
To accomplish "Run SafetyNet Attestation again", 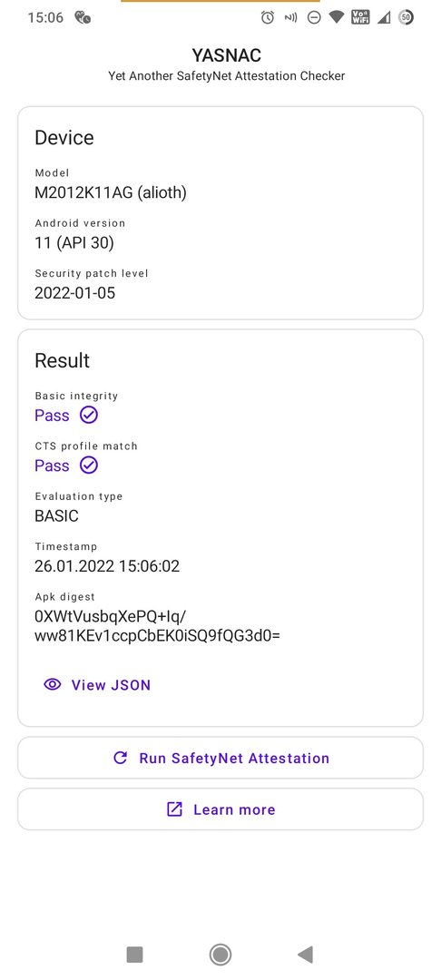I will coord(220,758).
